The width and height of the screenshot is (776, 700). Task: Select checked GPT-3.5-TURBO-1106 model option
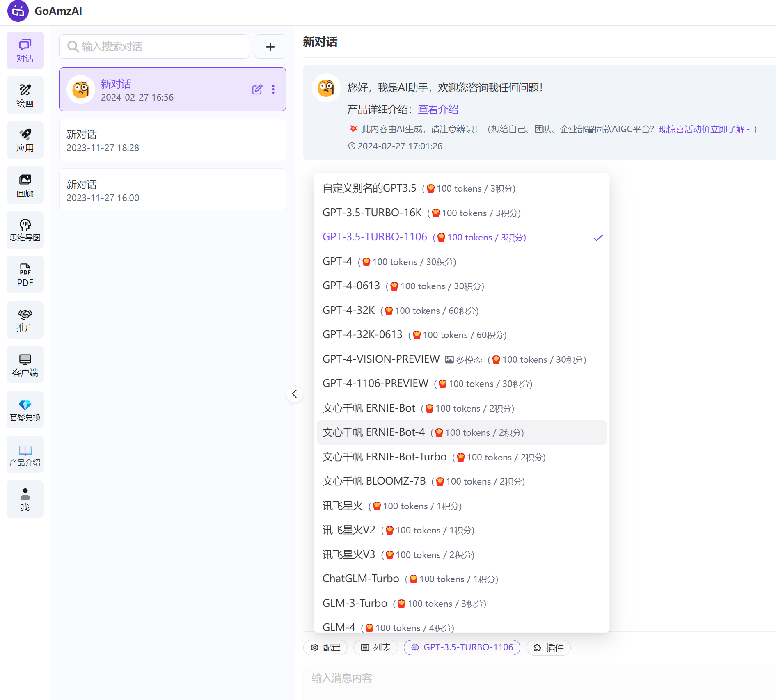(462, 237)
